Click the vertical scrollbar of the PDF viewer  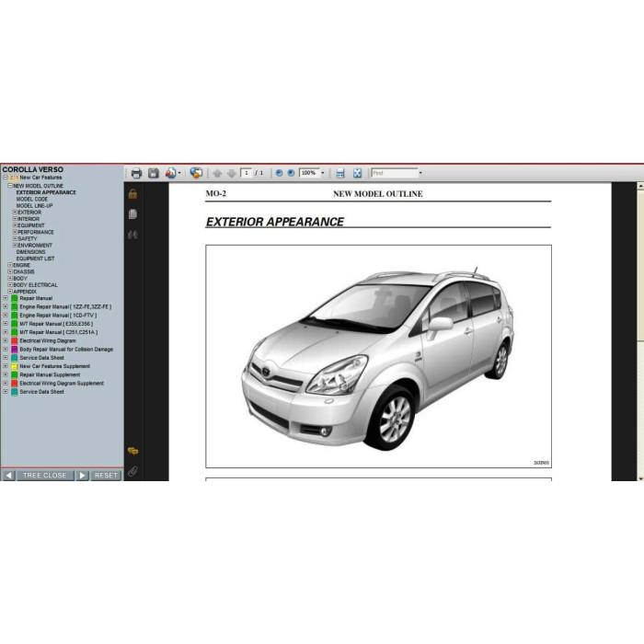640,332
